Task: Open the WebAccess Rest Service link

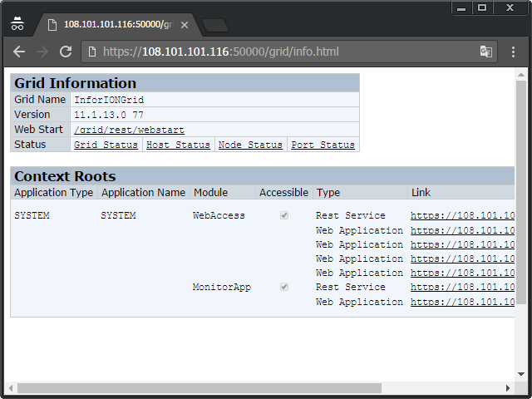Action: point(462,215)
